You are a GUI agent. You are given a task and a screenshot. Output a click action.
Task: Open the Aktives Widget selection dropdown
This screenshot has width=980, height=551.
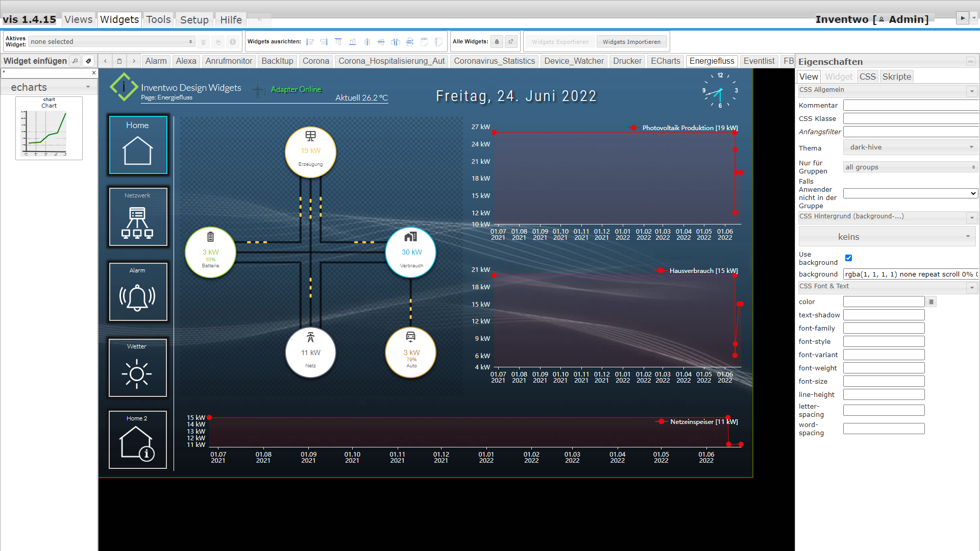click(x=112, y=42)
